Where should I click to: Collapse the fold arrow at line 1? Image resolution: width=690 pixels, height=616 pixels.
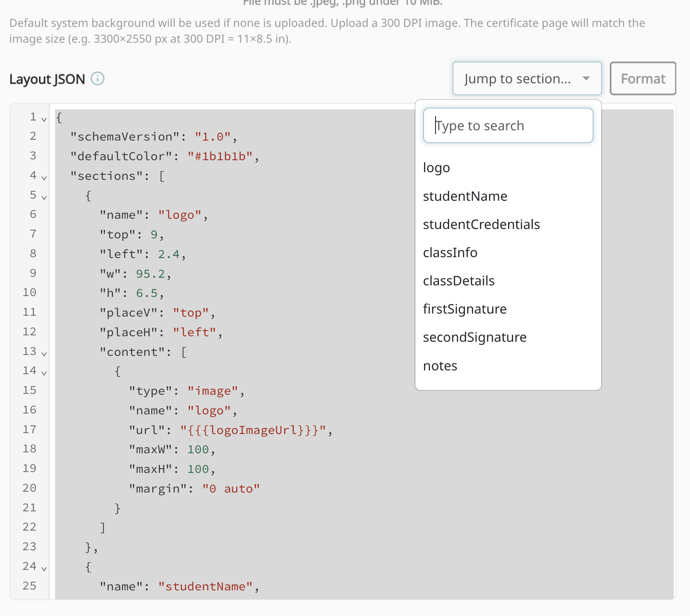point(44,119)
